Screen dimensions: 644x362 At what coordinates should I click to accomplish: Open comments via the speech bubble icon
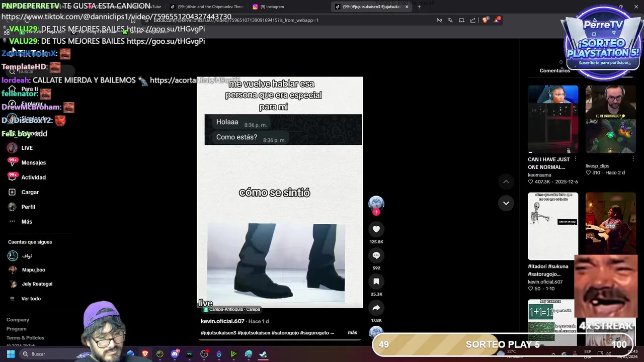376,255
